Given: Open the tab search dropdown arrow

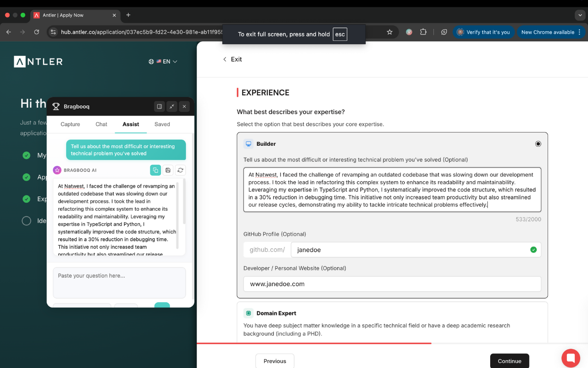Looking at the screenshot, I should coord(580,15).
